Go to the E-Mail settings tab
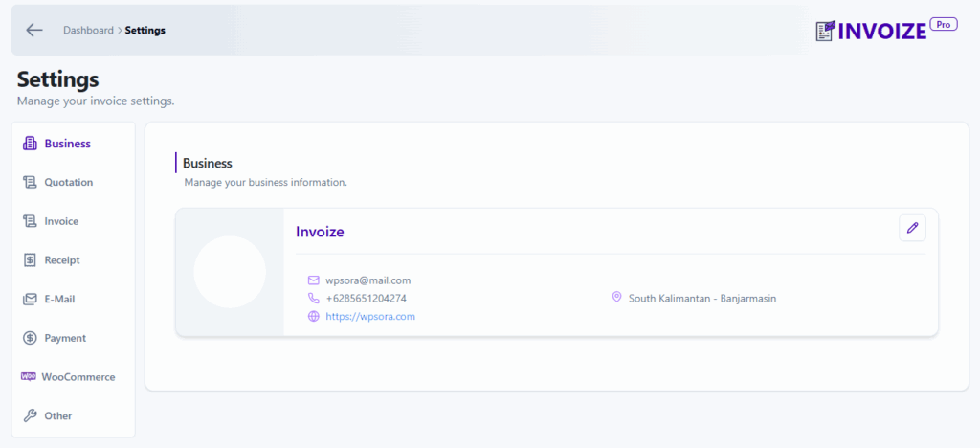 [73, 300]
